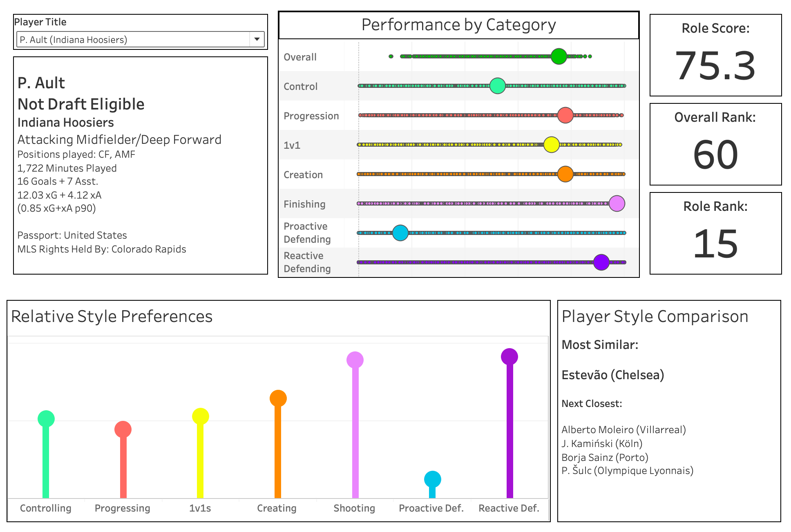The height and width of the screenshot is (532, 791).
Task: Select the yellow 1v1s lollipop circle
Action: pyautogui.click(x=200, y=416)
